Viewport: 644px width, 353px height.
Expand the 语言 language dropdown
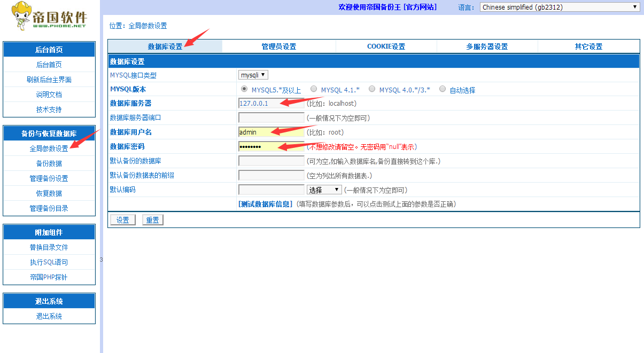[560, 7]
